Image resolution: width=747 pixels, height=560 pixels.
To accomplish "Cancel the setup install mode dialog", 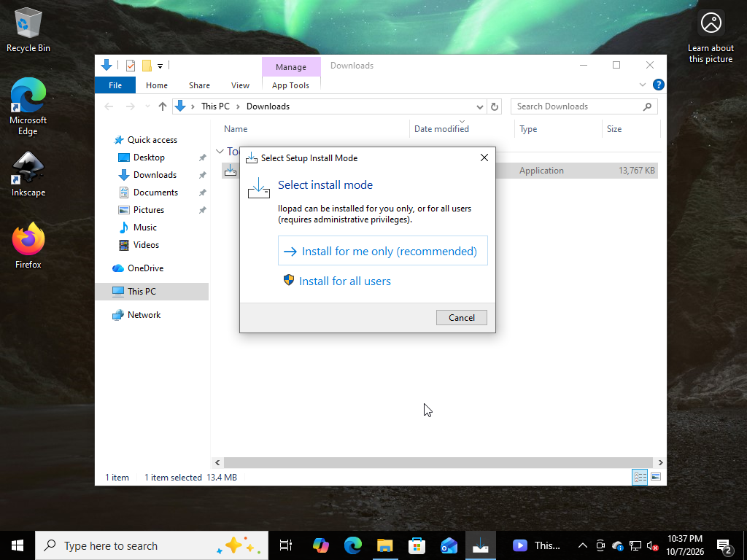I will click(461, 318).
